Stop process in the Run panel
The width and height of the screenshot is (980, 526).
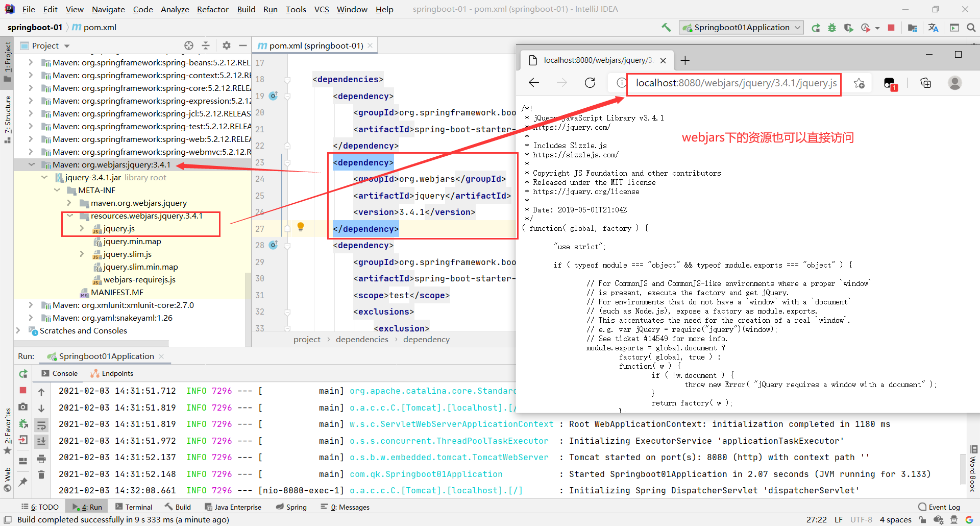23,390
